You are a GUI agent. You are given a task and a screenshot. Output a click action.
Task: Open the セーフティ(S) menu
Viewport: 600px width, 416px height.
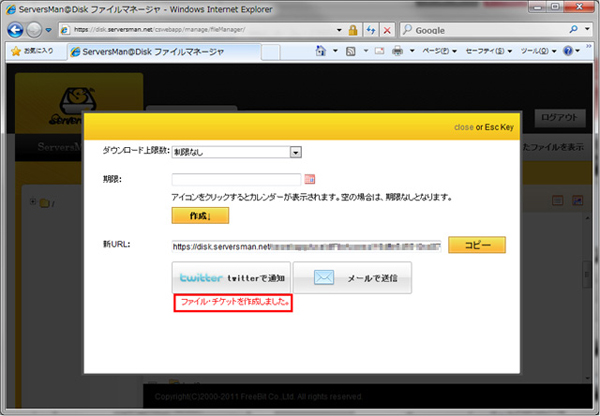tap(489, 51)
